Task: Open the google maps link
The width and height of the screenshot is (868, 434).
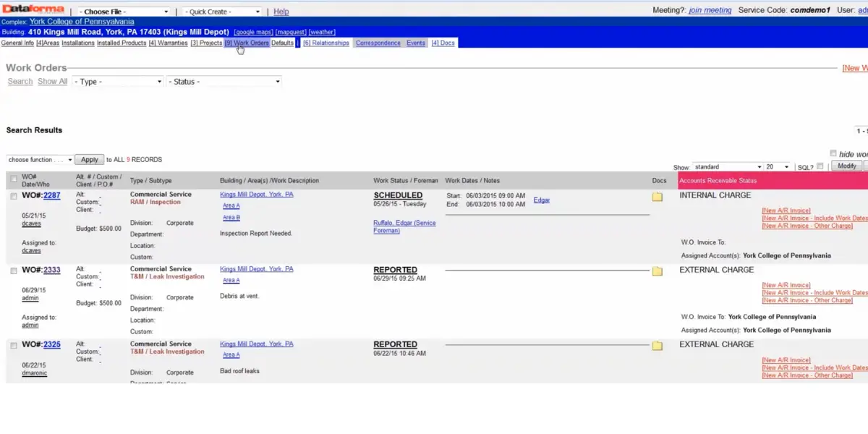Action: [x=253, y=33]
